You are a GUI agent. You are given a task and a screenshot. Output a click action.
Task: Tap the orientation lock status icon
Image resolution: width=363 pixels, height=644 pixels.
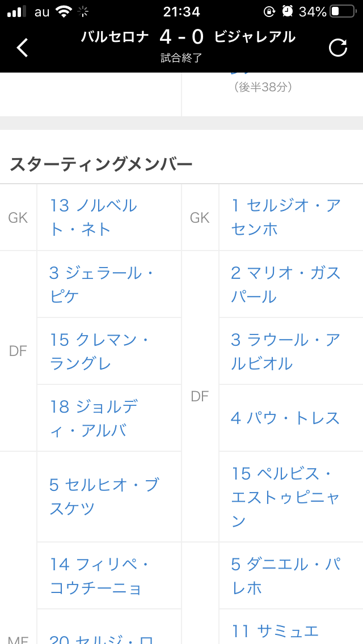[269, 11]
